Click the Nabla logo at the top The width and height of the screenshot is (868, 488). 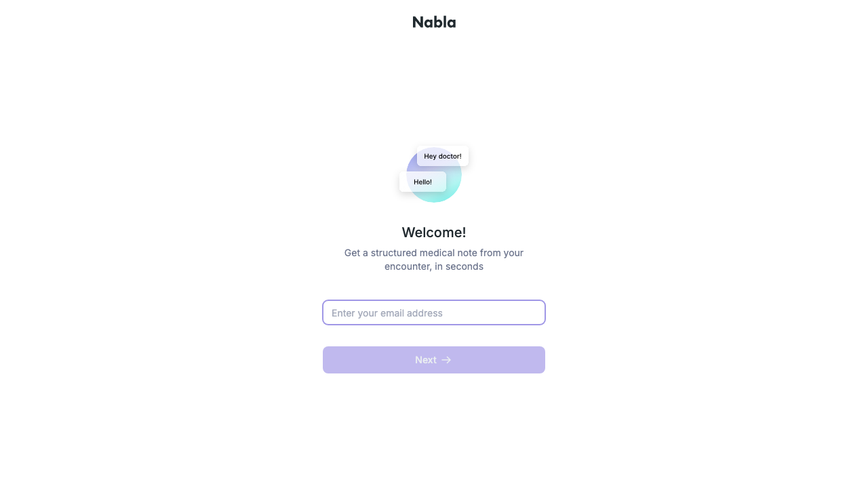coord(434,22)
